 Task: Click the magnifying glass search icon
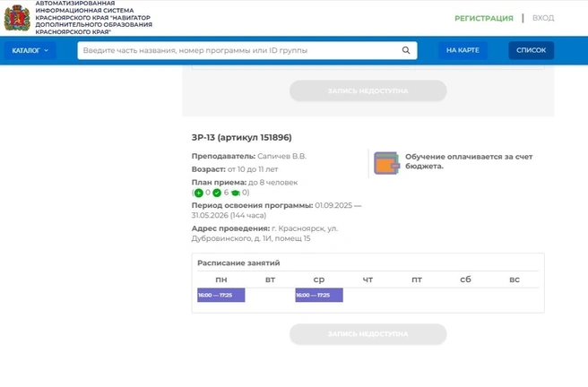point(406,50)
